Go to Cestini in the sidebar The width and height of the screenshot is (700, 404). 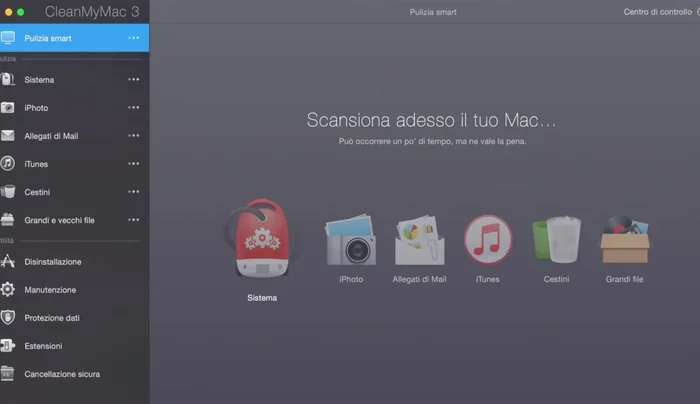click(75, 192)
